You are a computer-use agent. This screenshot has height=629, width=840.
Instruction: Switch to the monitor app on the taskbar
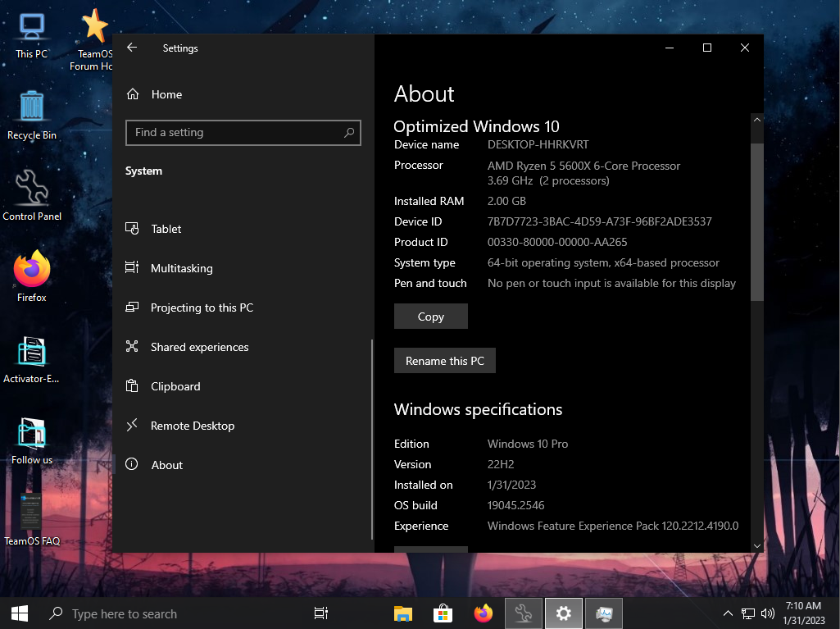[x=604, y=613]
